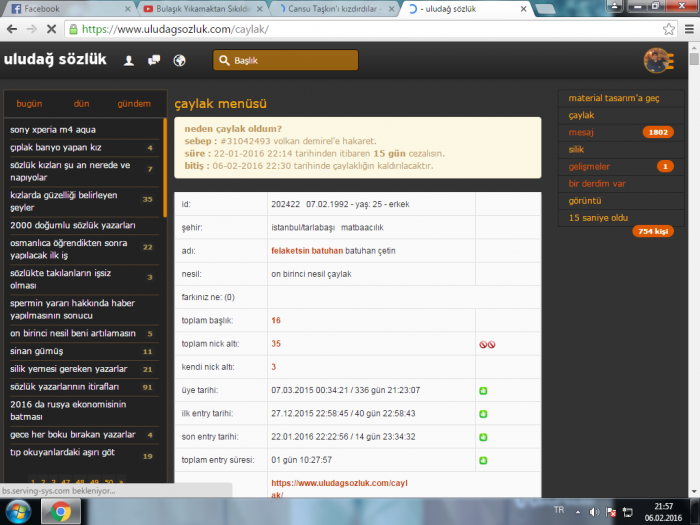Click green plus icon in son entry tarihi row
This screenshot has width=700, height=525.
tap(483, 437)
